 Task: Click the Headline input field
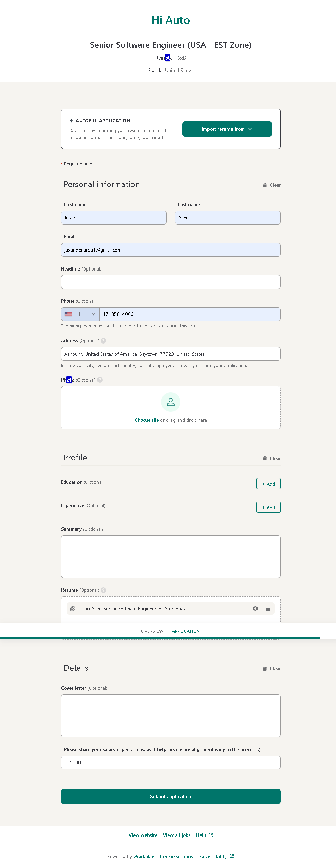(171, 282)
